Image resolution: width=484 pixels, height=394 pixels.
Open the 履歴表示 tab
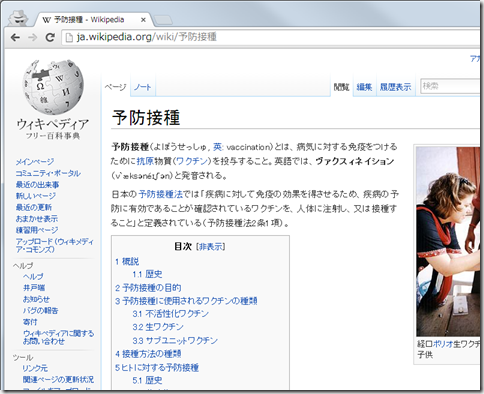tap(395, 87)
